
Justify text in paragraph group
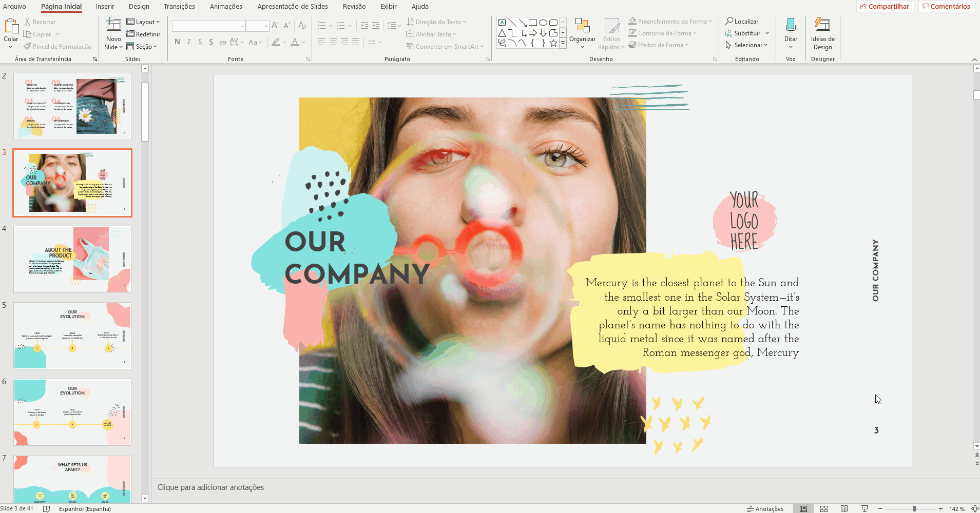tap(356, 42)
